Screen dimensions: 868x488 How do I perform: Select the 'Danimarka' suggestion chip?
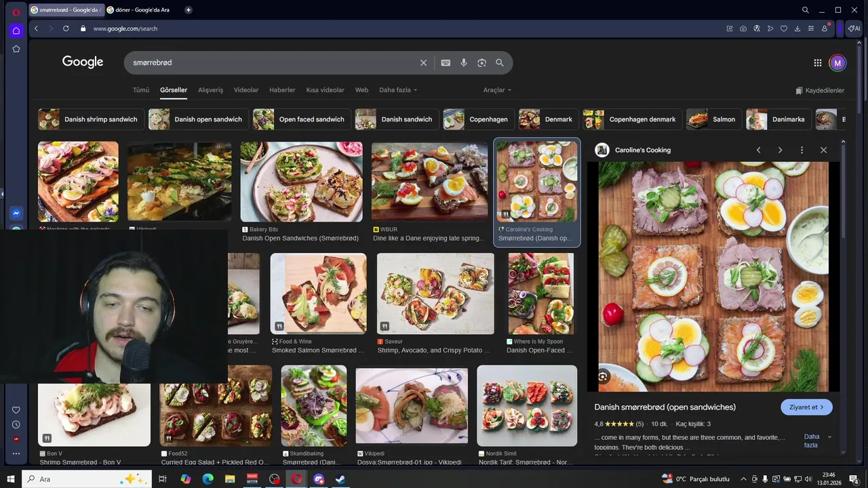(x=778, y=119)
